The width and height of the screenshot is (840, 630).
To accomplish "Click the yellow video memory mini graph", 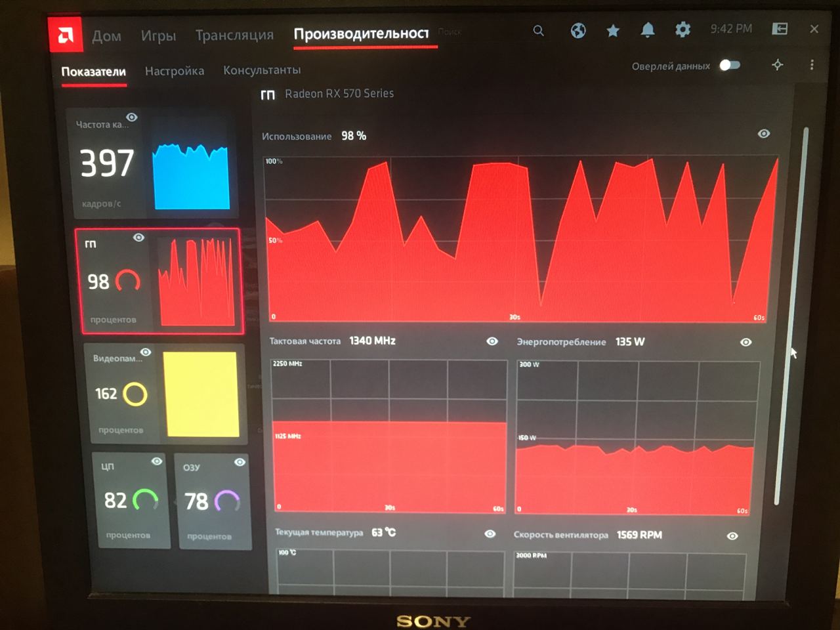I will click(201, 394).
